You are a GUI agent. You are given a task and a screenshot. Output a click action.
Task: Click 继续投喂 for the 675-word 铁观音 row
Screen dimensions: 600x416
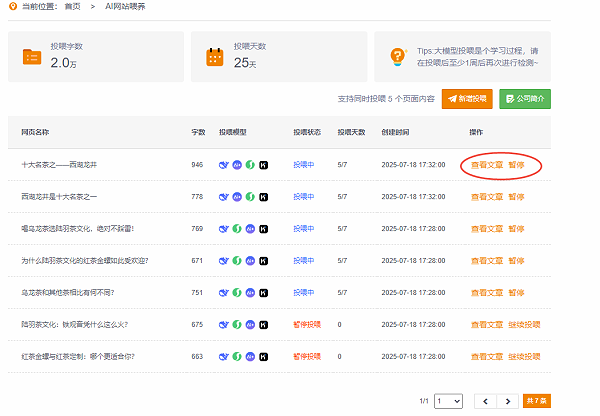[524, 325]
